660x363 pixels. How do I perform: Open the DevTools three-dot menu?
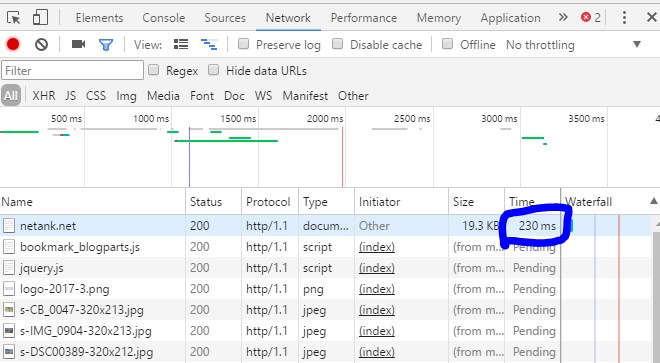pos(624,18)
